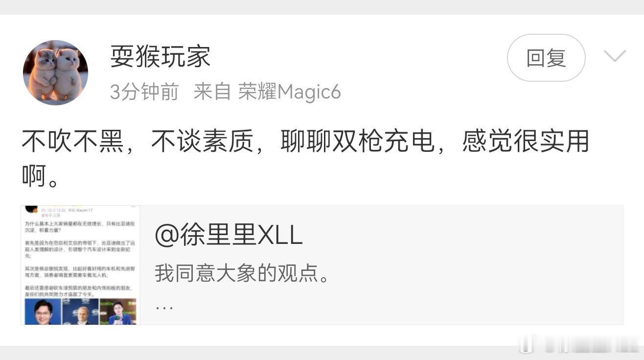Click glasses man portrait in thumbnail
Image resolution: width=644 pixels, height=360 pixels.
(43, 312)
